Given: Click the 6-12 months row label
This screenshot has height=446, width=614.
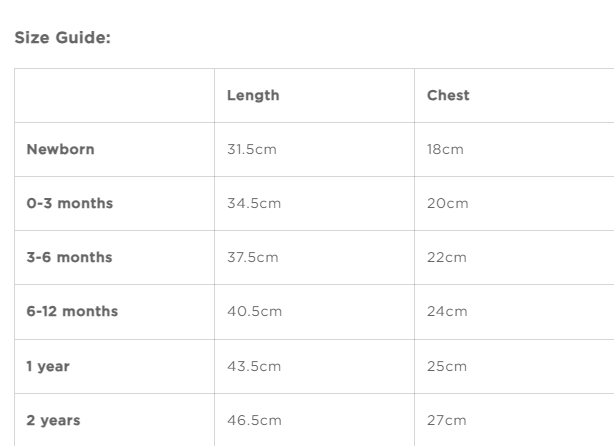Looking at the screenshot, I should pyautogui.click(x=72, y=312).
